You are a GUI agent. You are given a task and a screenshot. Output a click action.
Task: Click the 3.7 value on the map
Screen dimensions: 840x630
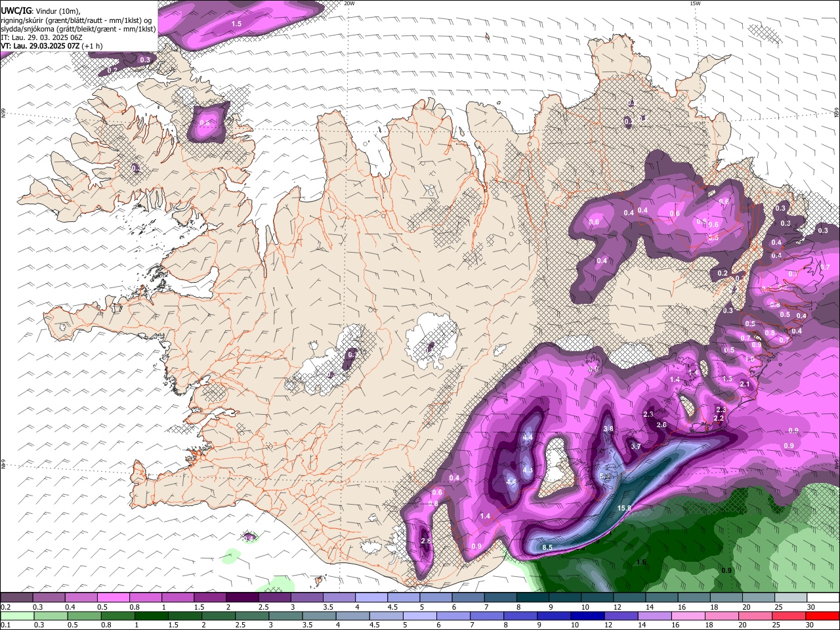coord(635,446)
